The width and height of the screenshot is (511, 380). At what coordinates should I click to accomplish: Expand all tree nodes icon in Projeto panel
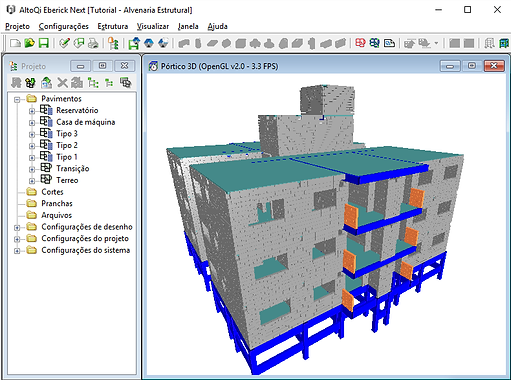click(93, 82)
